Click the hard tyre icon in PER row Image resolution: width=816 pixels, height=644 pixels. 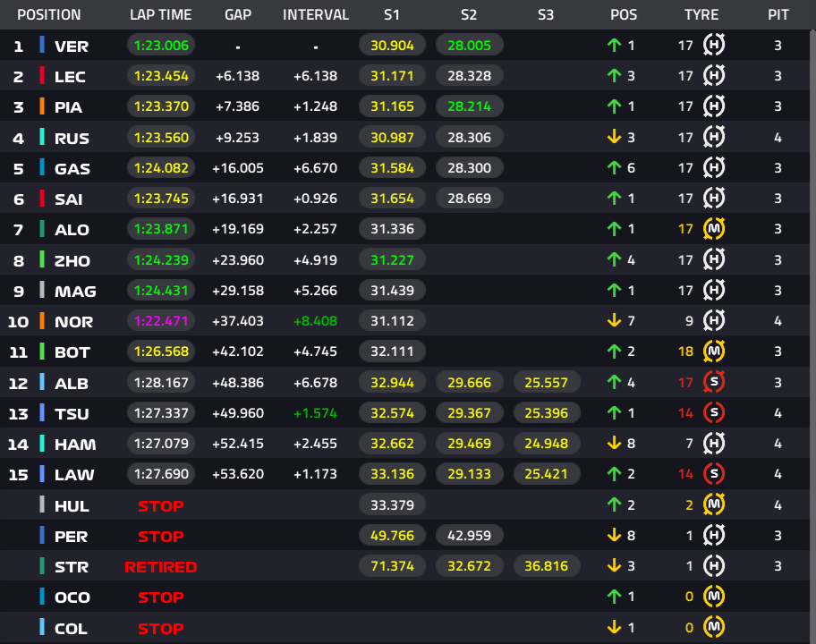pos(714,535)
